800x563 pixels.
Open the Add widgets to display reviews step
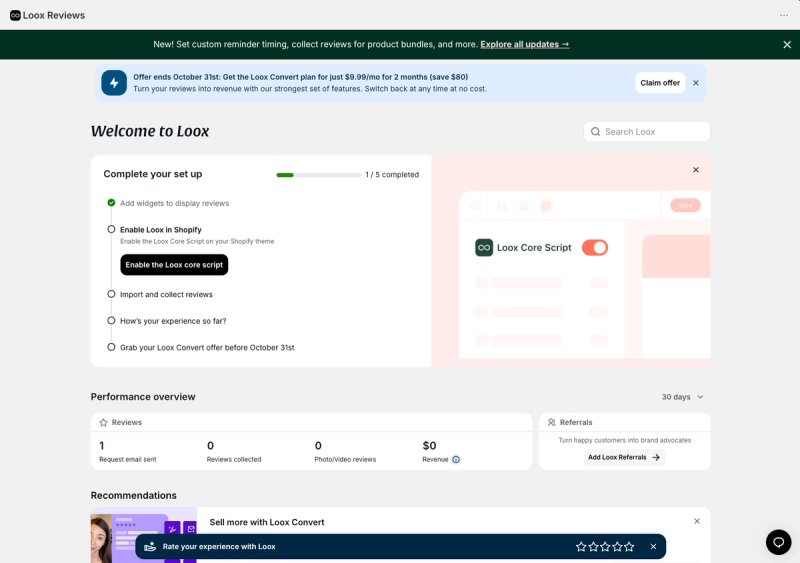click(x=174, y=203)
